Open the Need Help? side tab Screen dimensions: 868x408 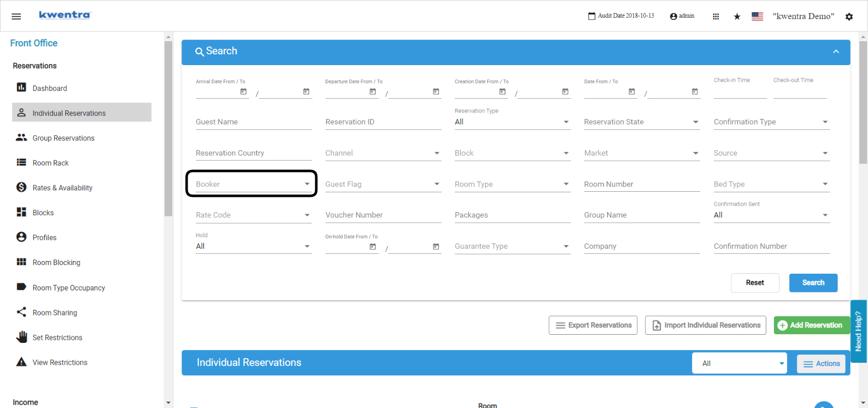click(858, 331)
